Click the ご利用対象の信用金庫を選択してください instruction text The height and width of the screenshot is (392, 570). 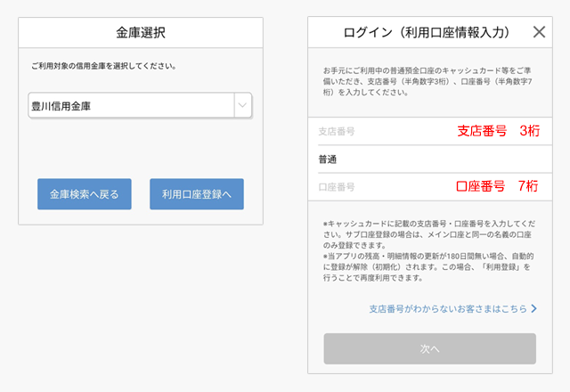pyautogui.click(x=104, y=66)
